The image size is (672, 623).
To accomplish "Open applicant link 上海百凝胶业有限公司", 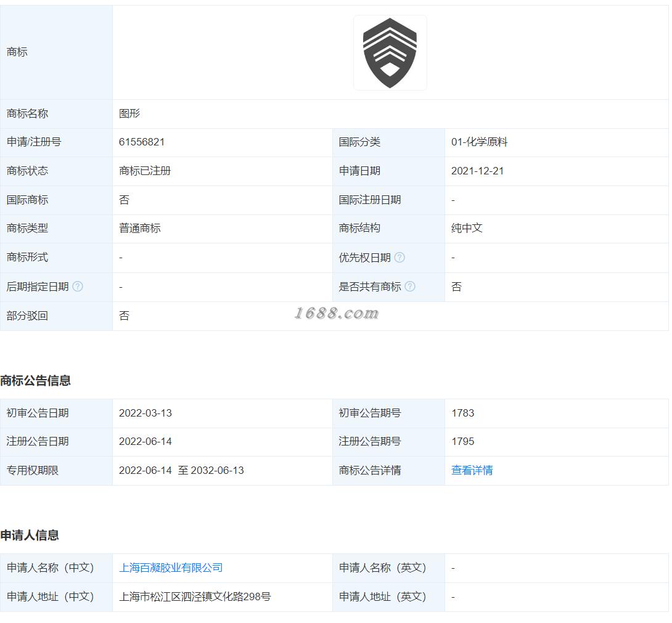I will [171, 568].
